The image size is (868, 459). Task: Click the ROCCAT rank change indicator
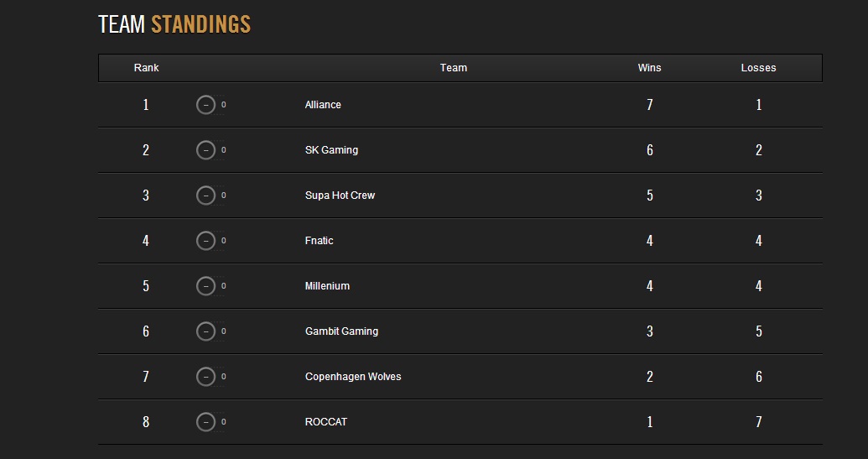pos(205,422)
